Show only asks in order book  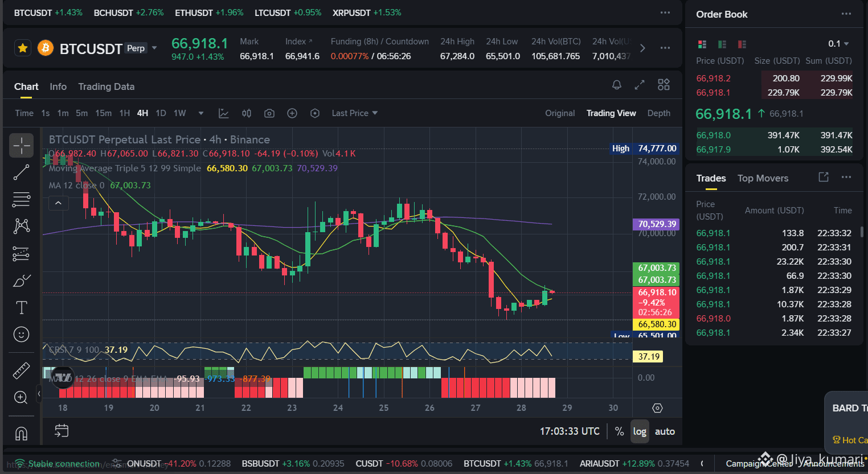pos(742,44)
